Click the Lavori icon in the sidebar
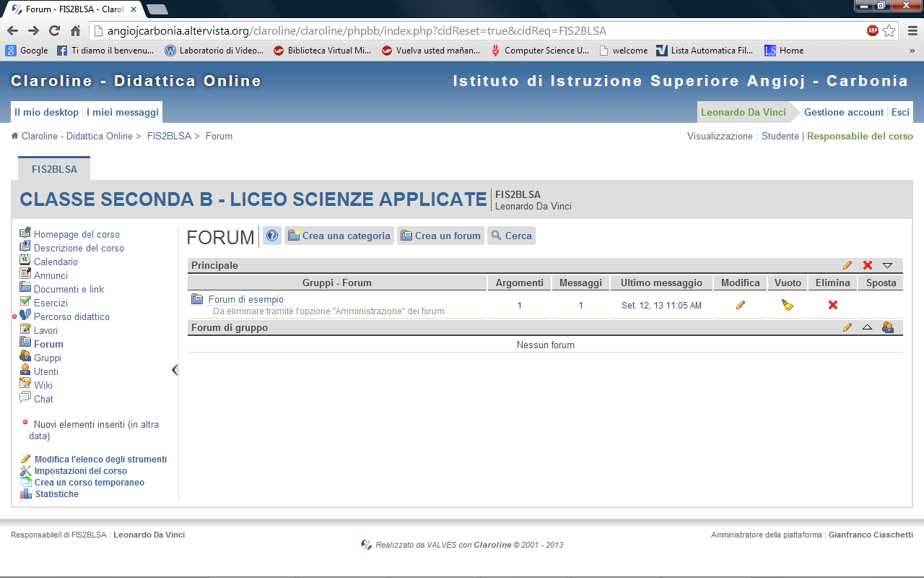The height and width of the screenshot is (578, 924). 25,329
